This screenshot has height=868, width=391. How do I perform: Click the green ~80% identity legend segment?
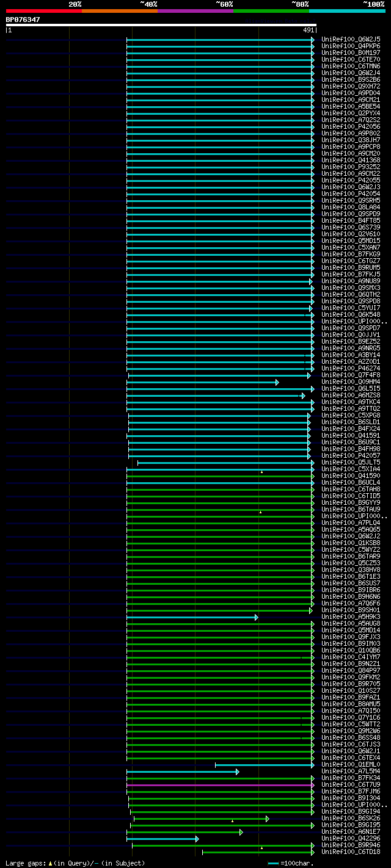[271, 11]
